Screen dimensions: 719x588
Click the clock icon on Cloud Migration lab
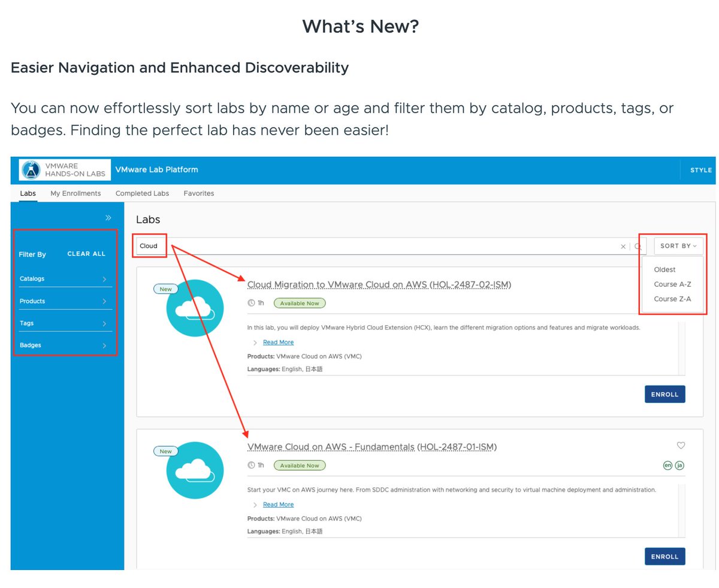[252, 303]
